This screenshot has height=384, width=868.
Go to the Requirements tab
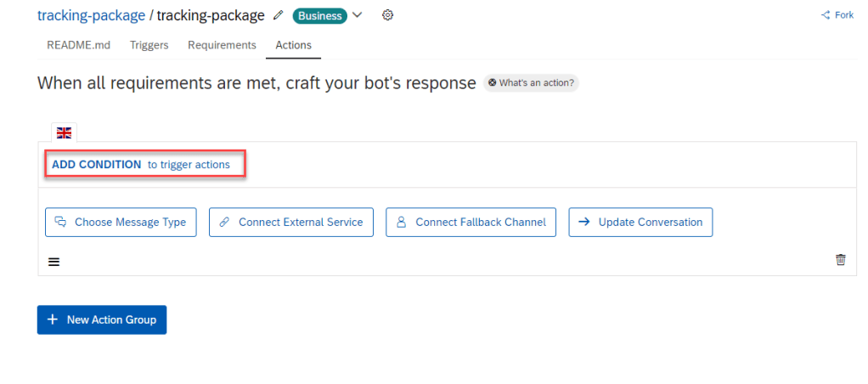pyautogui.click(x=222, y=45)
